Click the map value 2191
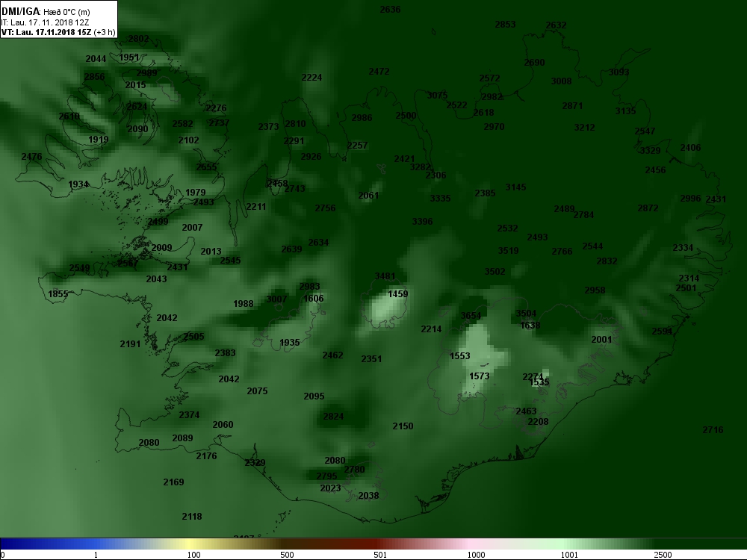The image size is (747, 560). (x=130, y=343)
